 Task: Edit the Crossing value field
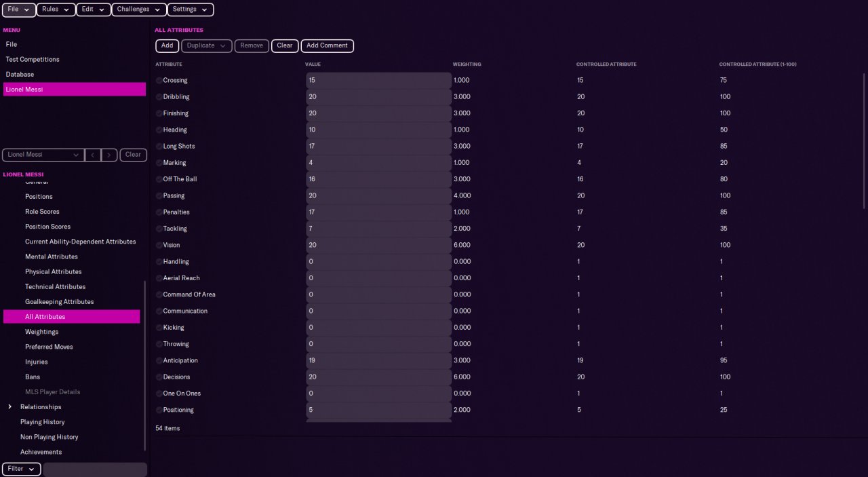pyautogui.click(x=378, y=80)
